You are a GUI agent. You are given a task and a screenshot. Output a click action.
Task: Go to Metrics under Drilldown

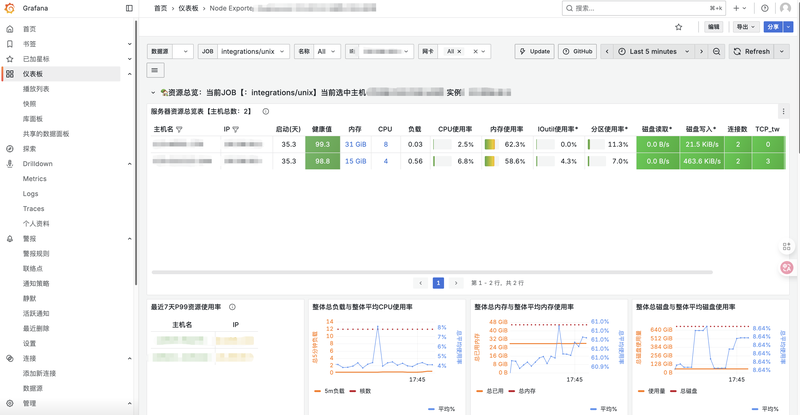point(34,179)
